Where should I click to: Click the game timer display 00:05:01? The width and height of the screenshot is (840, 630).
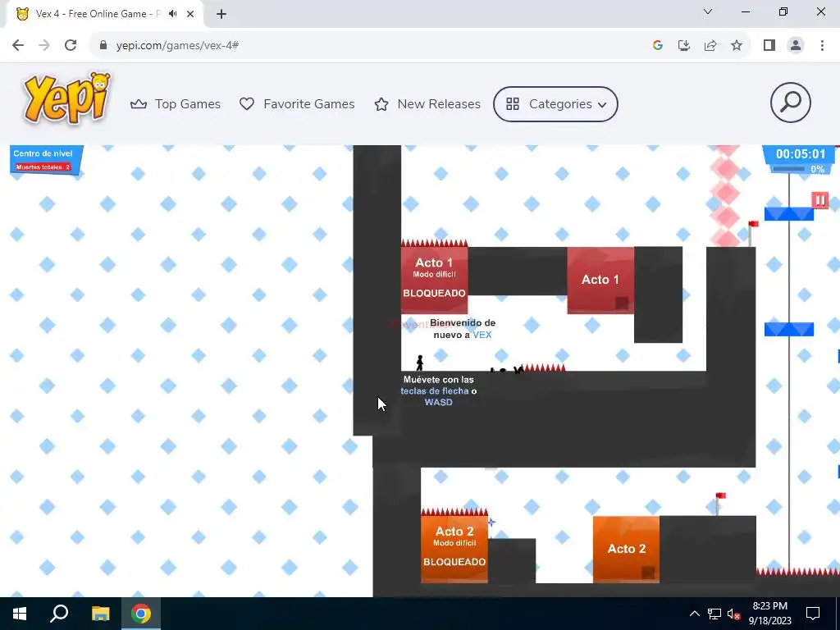point(801,154)
